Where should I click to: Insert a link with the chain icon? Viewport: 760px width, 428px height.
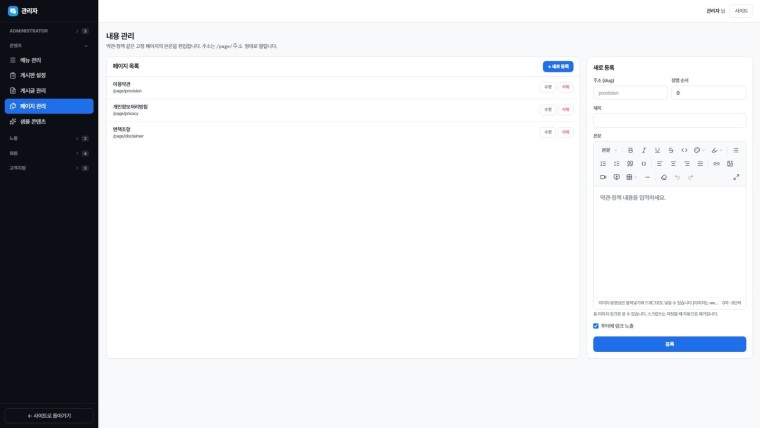click(x=716, y=164)
